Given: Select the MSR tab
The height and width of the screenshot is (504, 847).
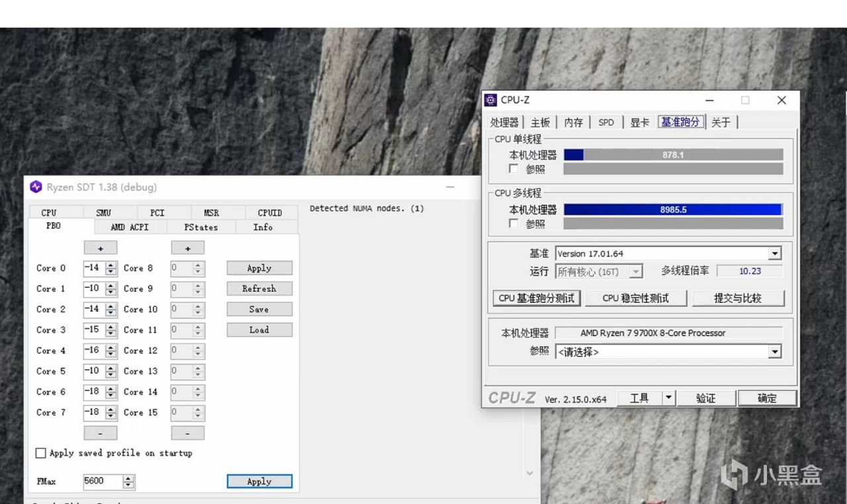Looking at the screenshot, I should 211,212.
